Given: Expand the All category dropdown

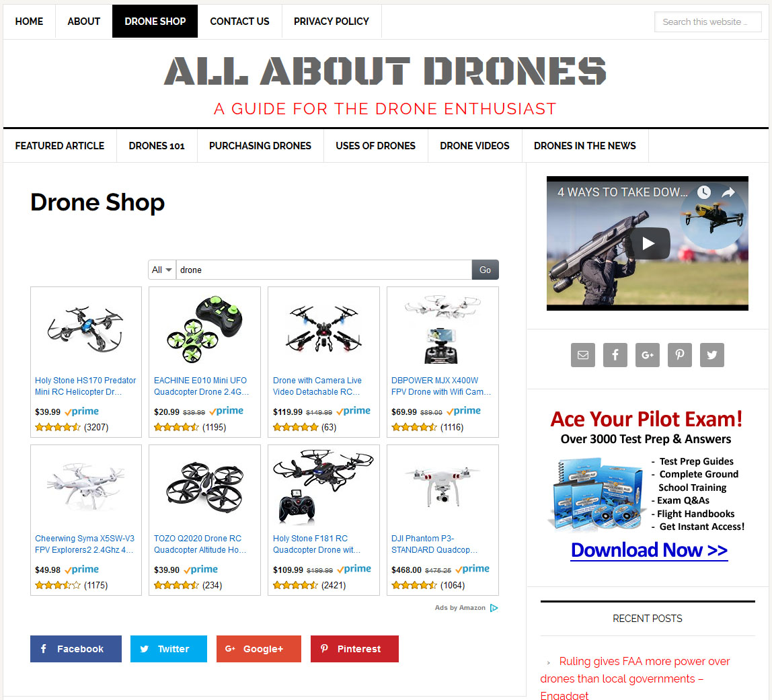Looking at the screenshot, I should coord(162,270).
